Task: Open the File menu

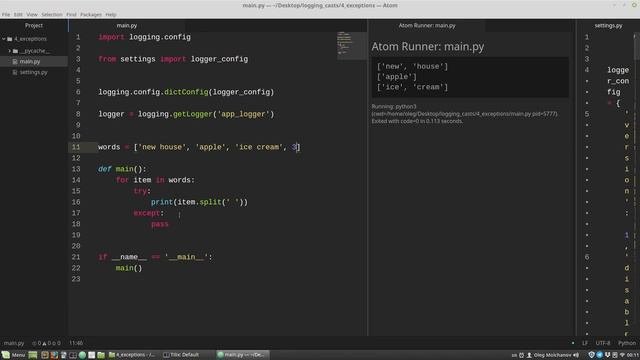Action: [x=6, y=14]
